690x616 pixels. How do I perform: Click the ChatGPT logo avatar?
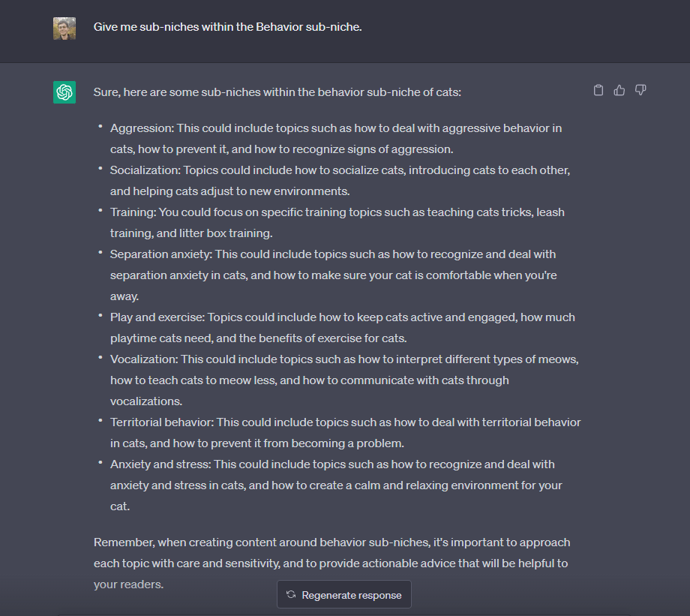pos(64,92)
